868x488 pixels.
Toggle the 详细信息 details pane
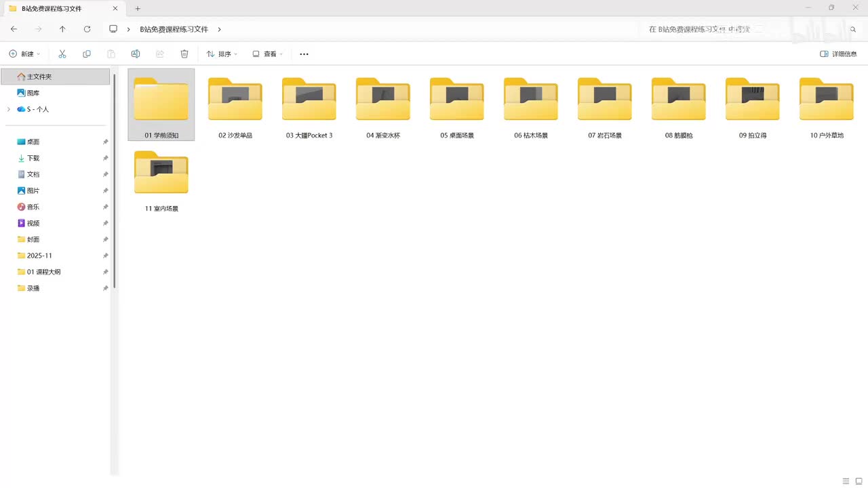pos(838,54)
